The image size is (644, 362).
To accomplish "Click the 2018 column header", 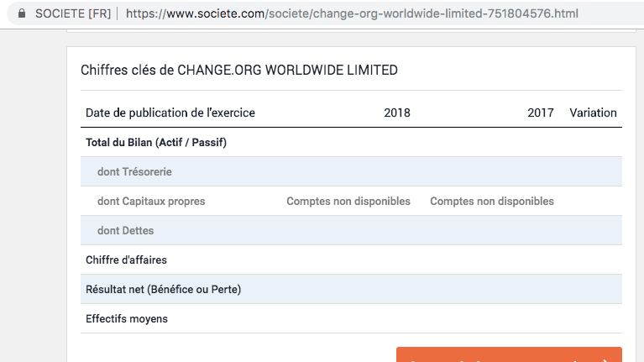I will 397,113.
